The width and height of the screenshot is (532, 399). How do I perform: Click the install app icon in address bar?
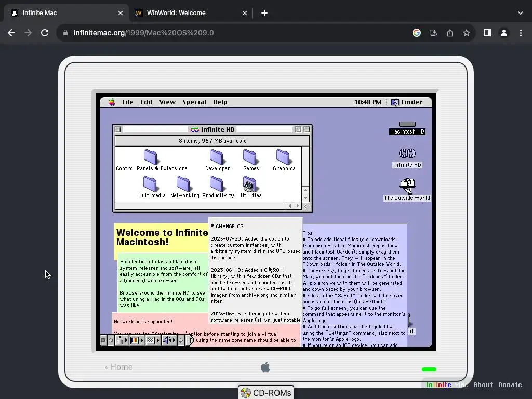point(433,33)
